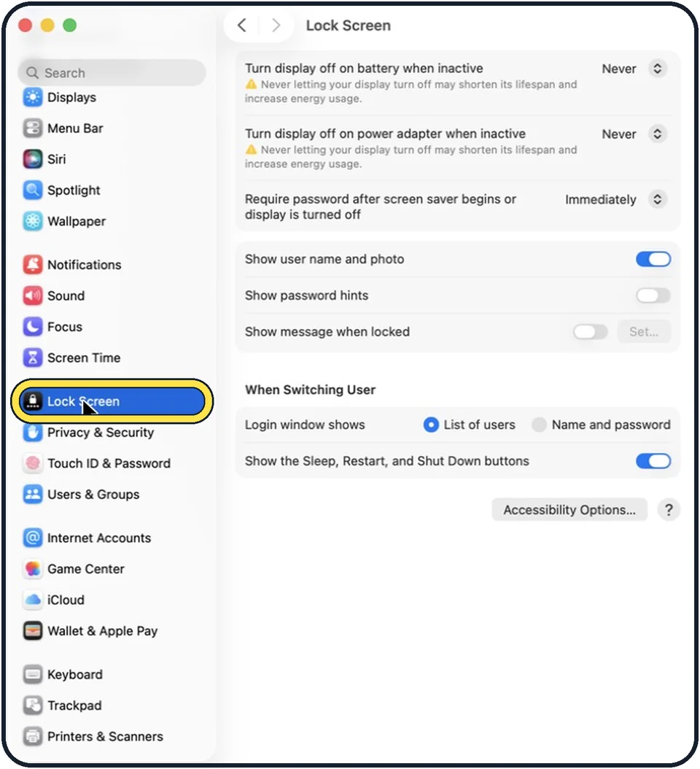Open Trackpad settings pane
Screen dimensions: 700x769
[x=112, y=706]
